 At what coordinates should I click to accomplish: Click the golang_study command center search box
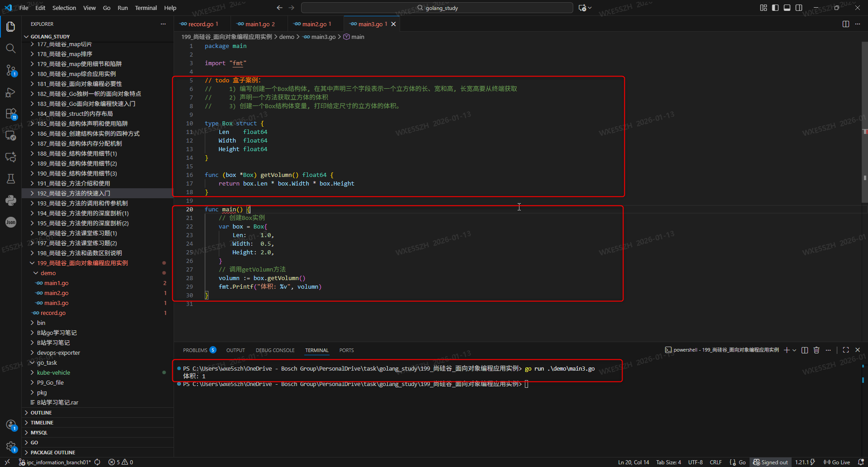[437, 8]
